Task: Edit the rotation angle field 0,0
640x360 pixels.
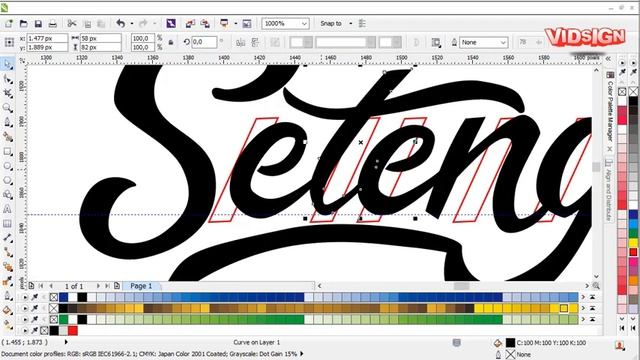Action: (x=204, y=42)
